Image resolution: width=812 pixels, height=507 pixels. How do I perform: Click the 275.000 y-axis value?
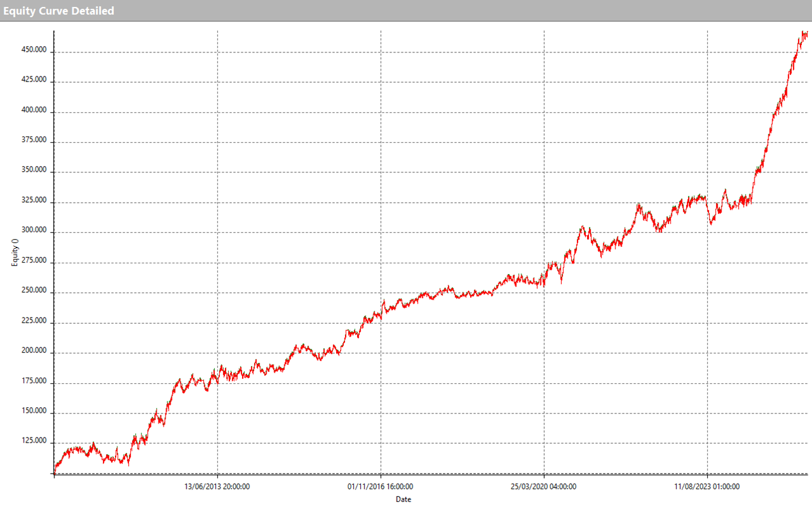[33, 261]
